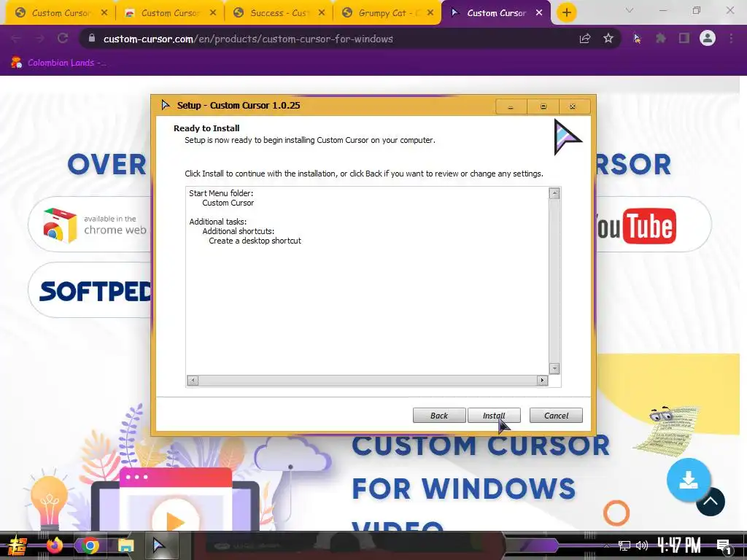The height and width of the screenshot is (560, 747).
Task: Open Chrome Web Store badge link
Action: pyautogui.click(x=90, y=225)
